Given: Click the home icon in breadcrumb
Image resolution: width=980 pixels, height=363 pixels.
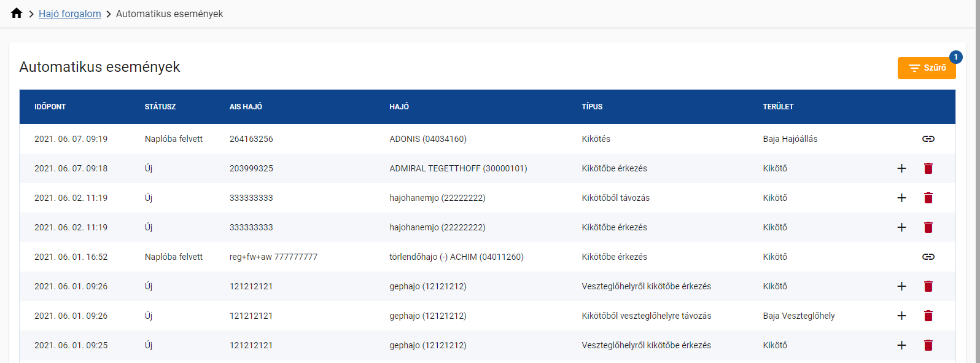Looking at the screenshot, I should [17, 14].
